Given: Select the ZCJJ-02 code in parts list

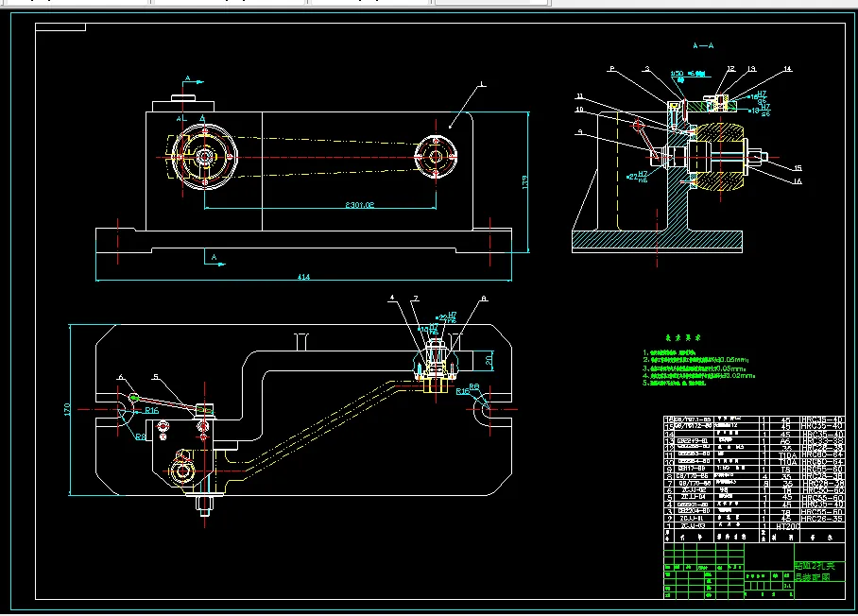Looking at the screenshot, I should 694,490.
